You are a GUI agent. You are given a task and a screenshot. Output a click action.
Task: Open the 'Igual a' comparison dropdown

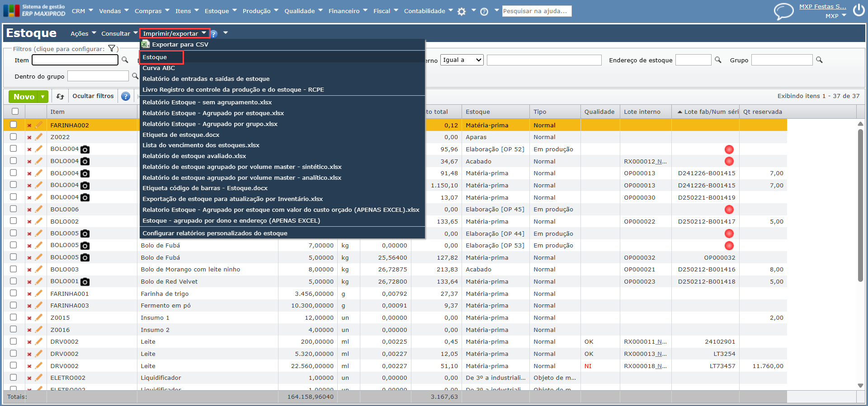(x=462, y=60)
